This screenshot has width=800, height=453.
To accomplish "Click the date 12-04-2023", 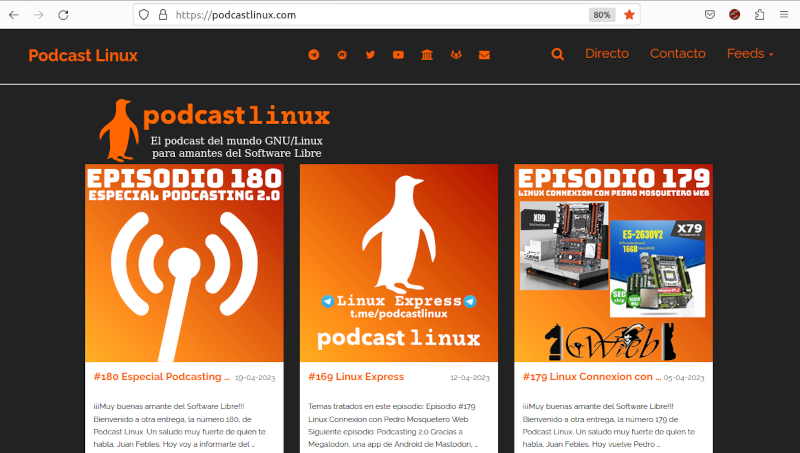I will 469,378.
